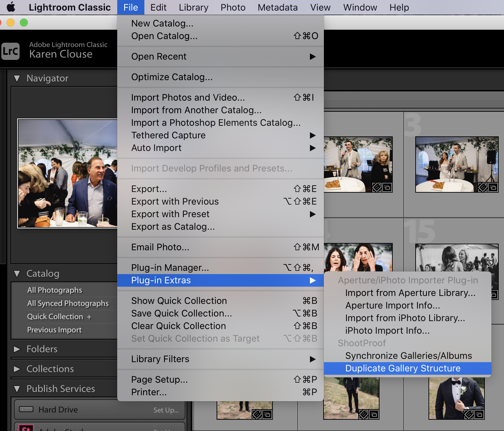This screenshot has width=504, height=431.
Task: Open the Auto Import submenu
Action: click(x=221, y=148)
